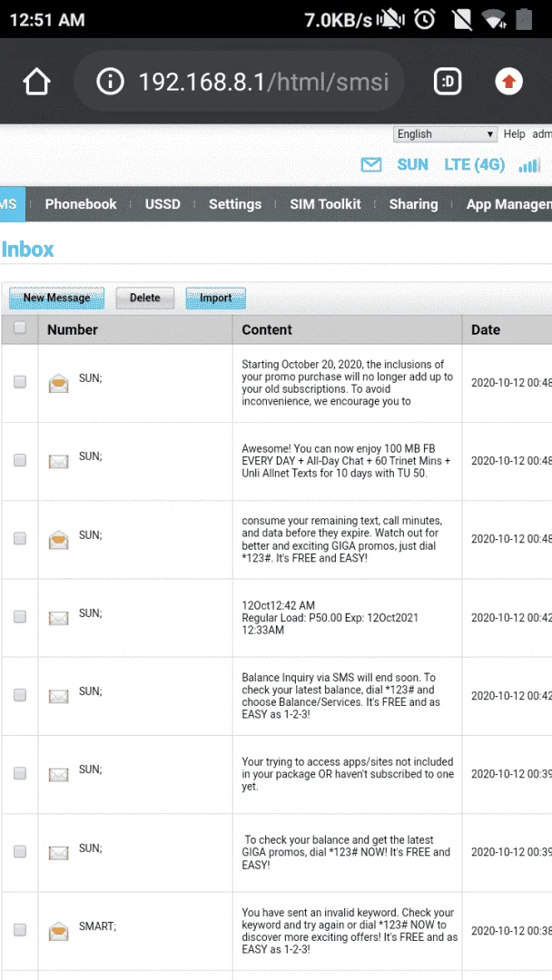This screenshot has width=552, height=980.
Task: Tick checkbox for Awesome 100 MB FB message
Action: tap(20, 460)
